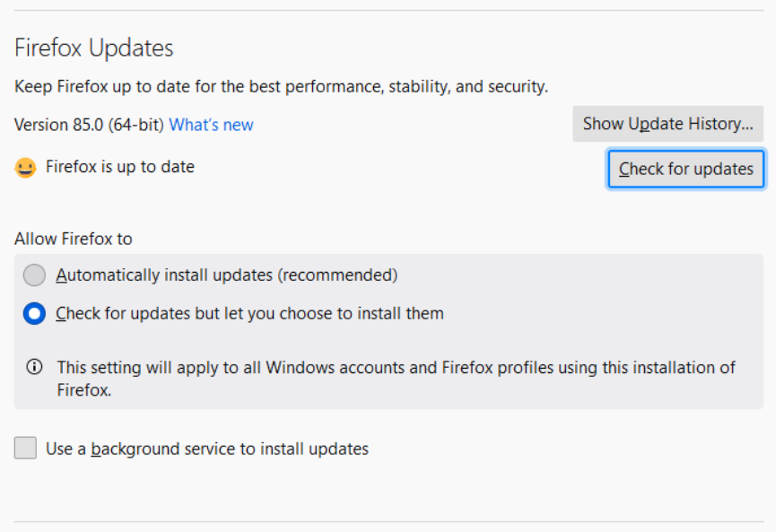Open the What's new link

pyautogui.click(x=211, y=125)
